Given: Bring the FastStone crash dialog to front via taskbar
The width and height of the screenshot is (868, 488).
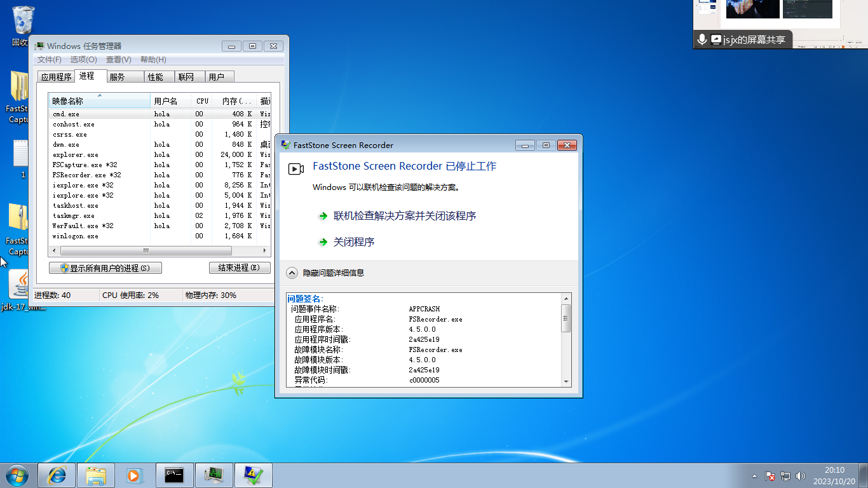Looking at the screenshot, I should pos(253,475).
